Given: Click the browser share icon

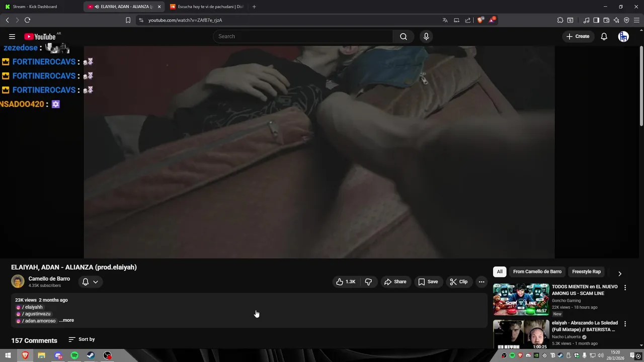Looking at the screenshot, I should [x=468, y=20].
